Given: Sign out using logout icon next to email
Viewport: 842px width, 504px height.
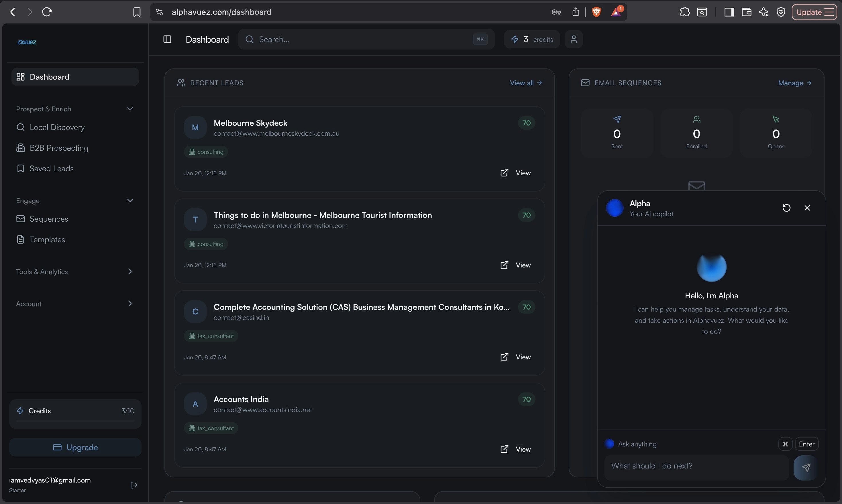Looking at the screenshot, I should click(134, 485).
